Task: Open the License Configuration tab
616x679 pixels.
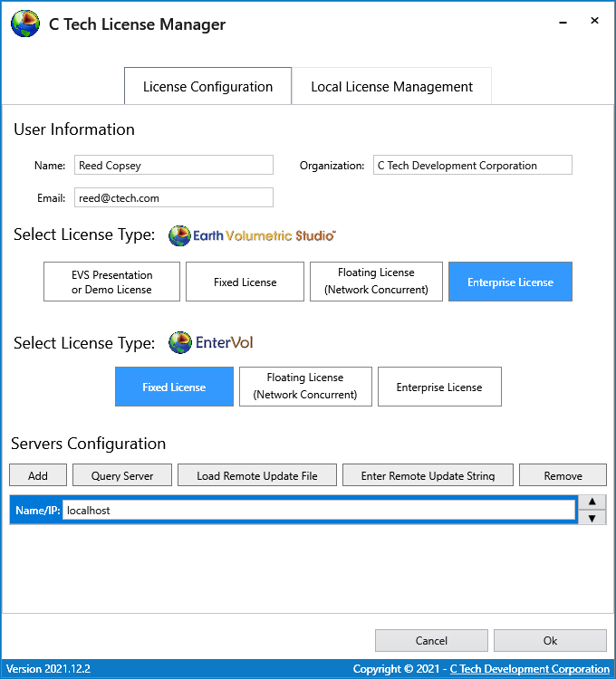Action: (x=207, y=87)
